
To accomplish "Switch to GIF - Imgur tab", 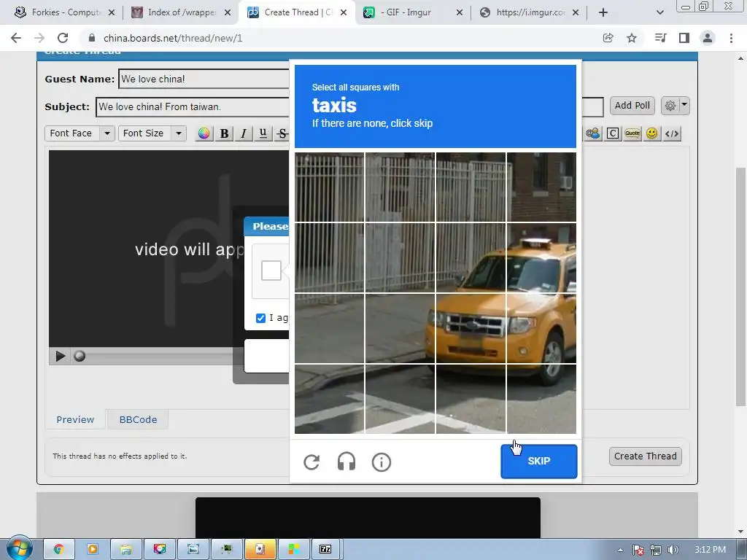I will coord(413,12).
